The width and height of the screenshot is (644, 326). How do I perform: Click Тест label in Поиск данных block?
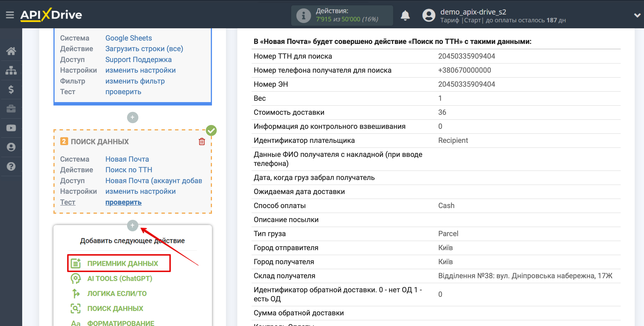click(x=67, y=202)
